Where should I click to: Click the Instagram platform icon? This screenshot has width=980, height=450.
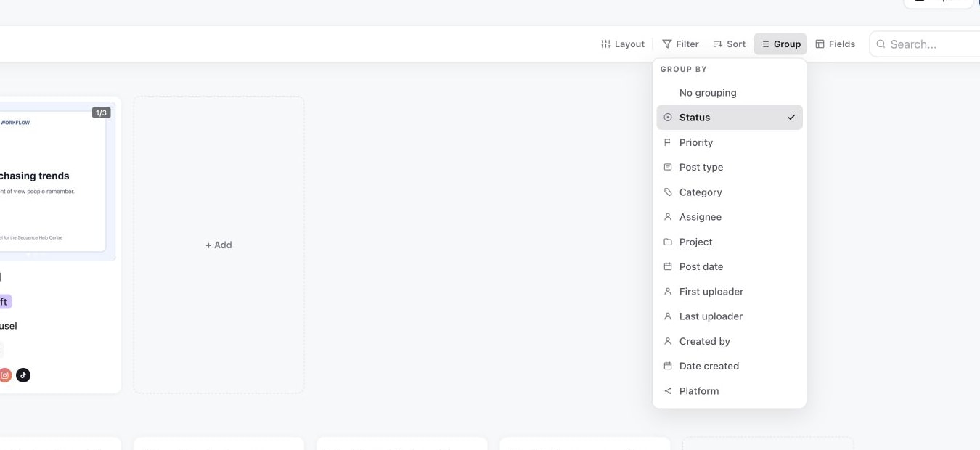coord(5,375)
